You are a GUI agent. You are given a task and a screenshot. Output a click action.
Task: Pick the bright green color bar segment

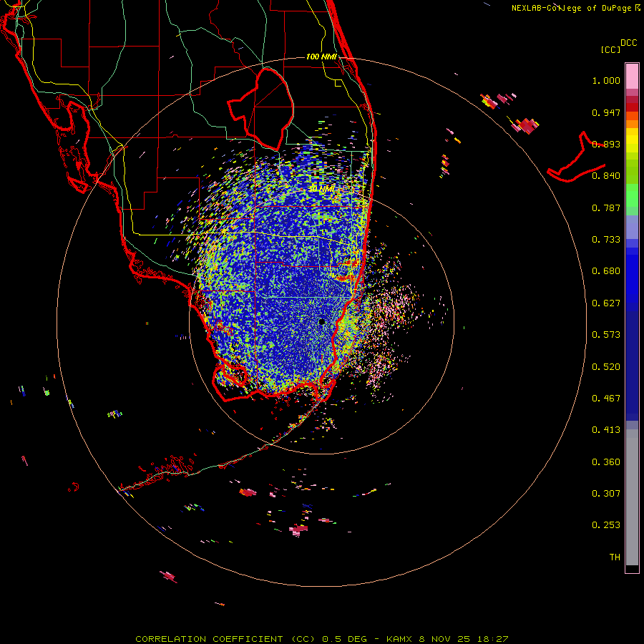click(632, 195)
